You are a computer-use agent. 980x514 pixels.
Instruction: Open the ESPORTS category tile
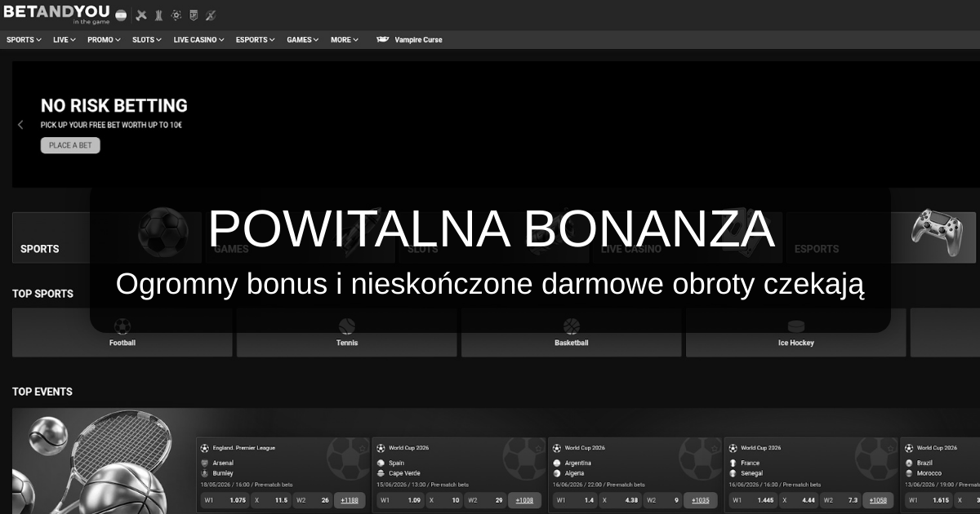(x=881, y=237)
